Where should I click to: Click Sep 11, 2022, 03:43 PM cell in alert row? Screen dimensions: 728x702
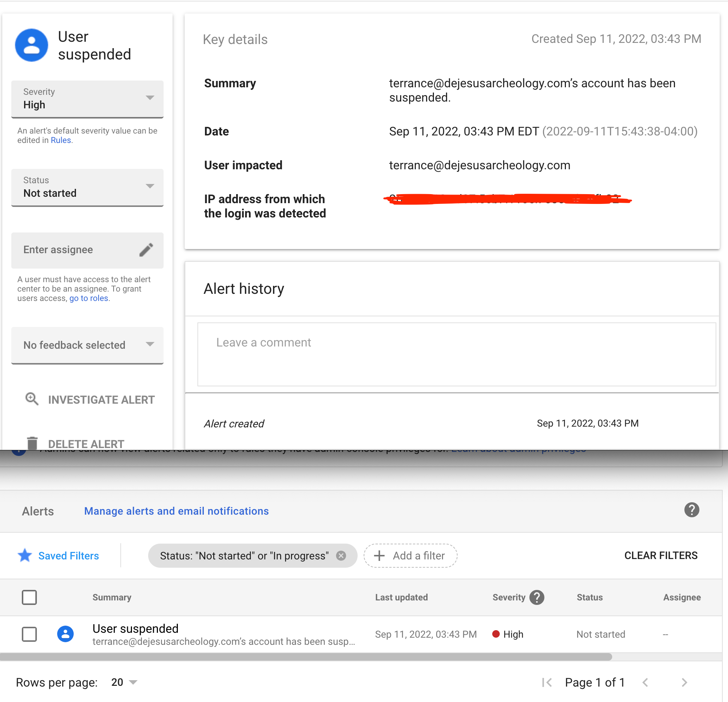coord(426,634)
